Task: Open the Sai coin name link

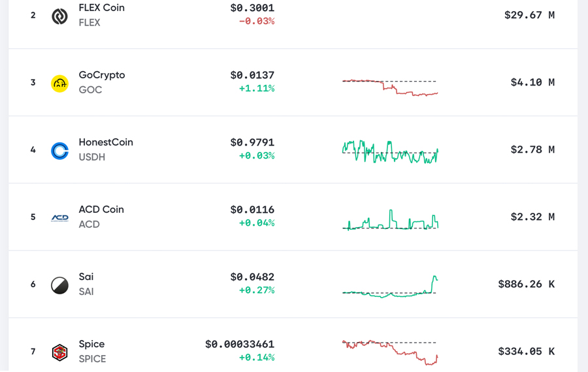Action: click(x=86, y=277)
